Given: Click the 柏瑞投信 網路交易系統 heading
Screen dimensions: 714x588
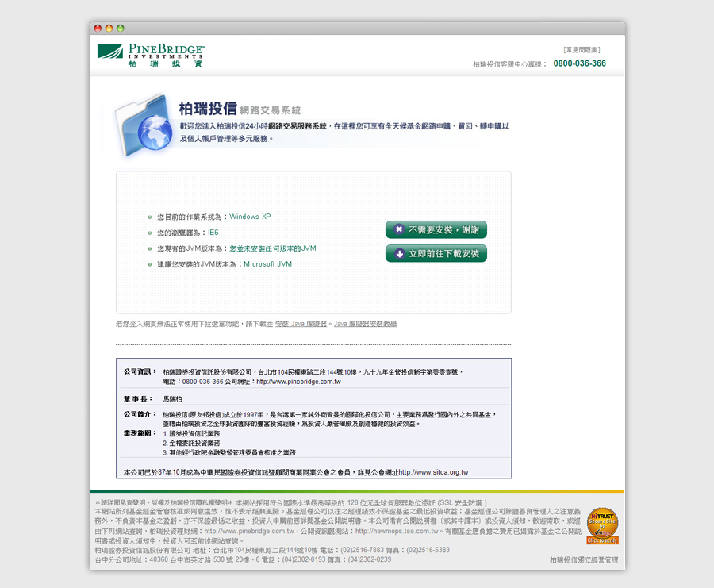Looking at the screenshot, I should [x=240, y=109].
